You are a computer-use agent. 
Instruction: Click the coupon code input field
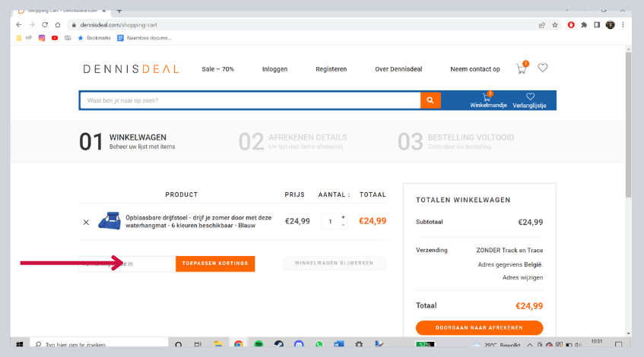click(127, 264)
